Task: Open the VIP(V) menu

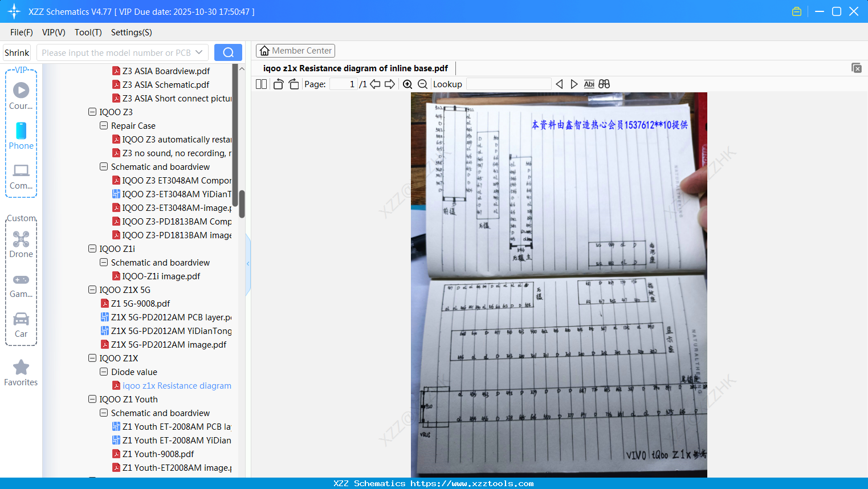Action: (54, 32)
